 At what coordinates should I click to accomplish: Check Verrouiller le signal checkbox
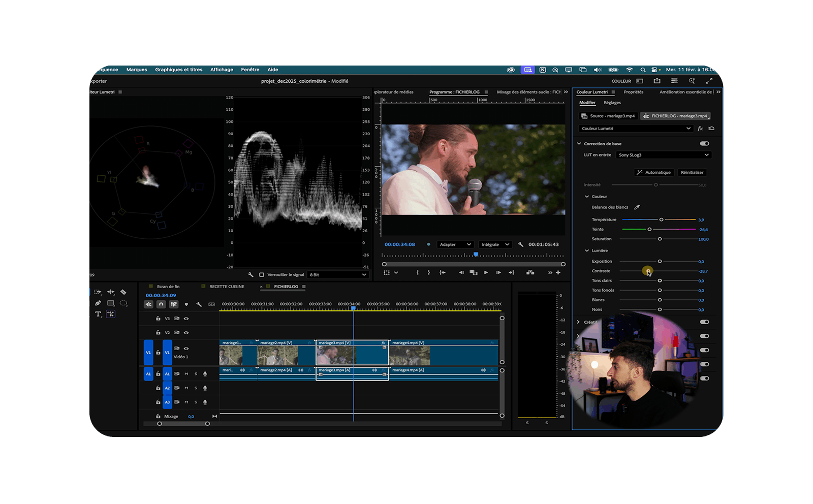[x=262, y=275]
